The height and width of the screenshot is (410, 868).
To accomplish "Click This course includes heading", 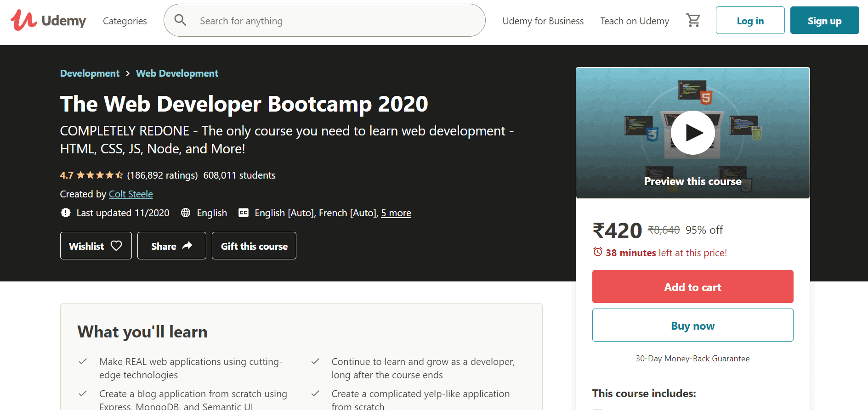I will click(x=644, y=393).
